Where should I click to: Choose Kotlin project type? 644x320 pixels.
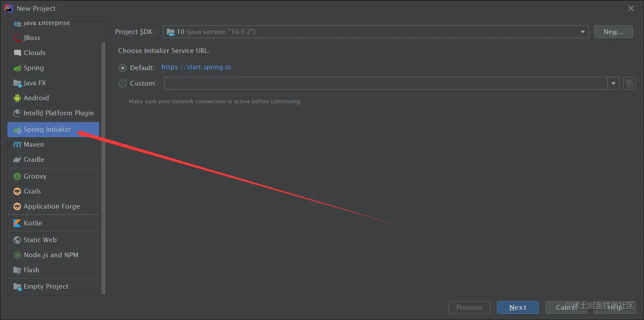(x=53, y=223)
